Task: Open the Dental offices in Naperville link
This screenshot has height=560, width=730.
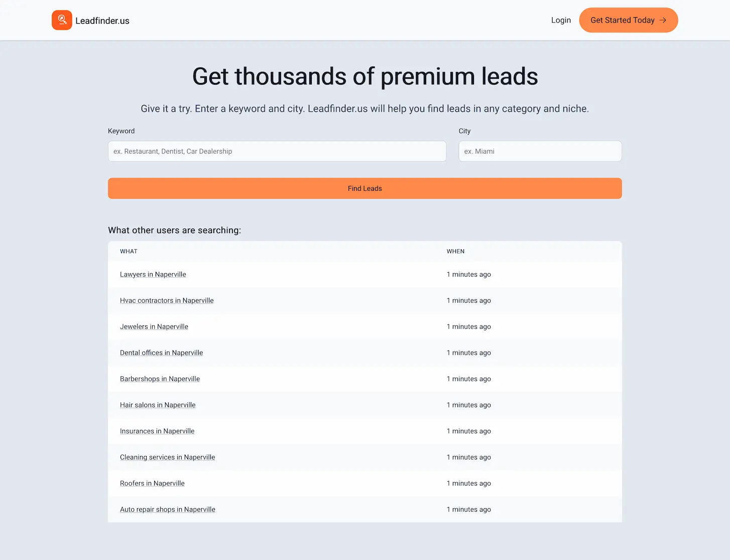Action: [x=161, y=353]
